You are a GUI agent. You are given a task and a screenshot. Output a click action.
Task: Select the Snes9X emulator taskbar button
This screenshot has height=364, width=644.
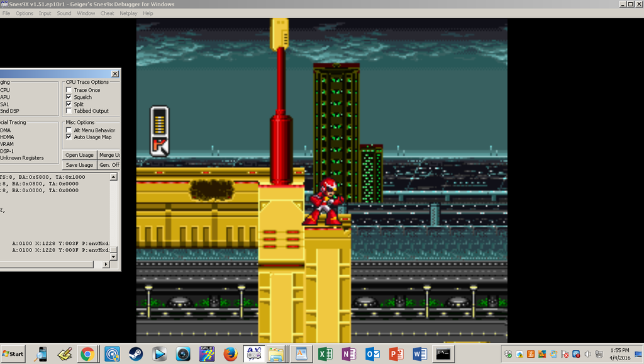[254, 354]
